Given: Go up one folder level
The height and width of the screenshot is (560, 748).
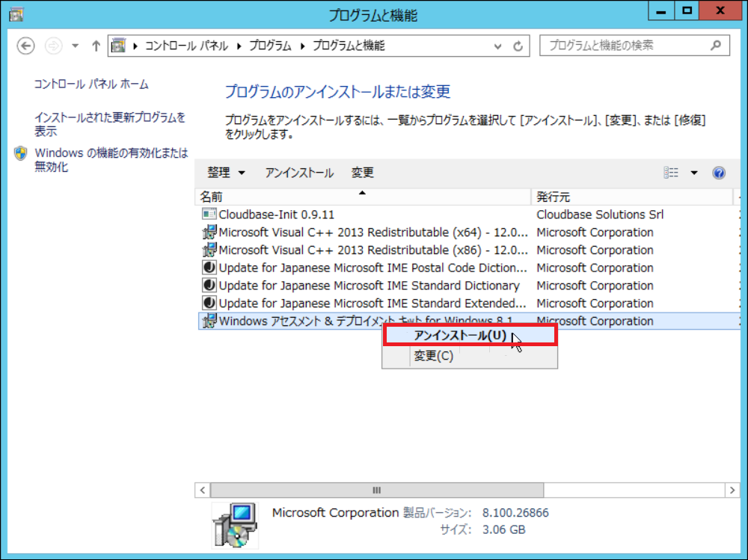Looking at the screenshot, I should click(96, 46).
